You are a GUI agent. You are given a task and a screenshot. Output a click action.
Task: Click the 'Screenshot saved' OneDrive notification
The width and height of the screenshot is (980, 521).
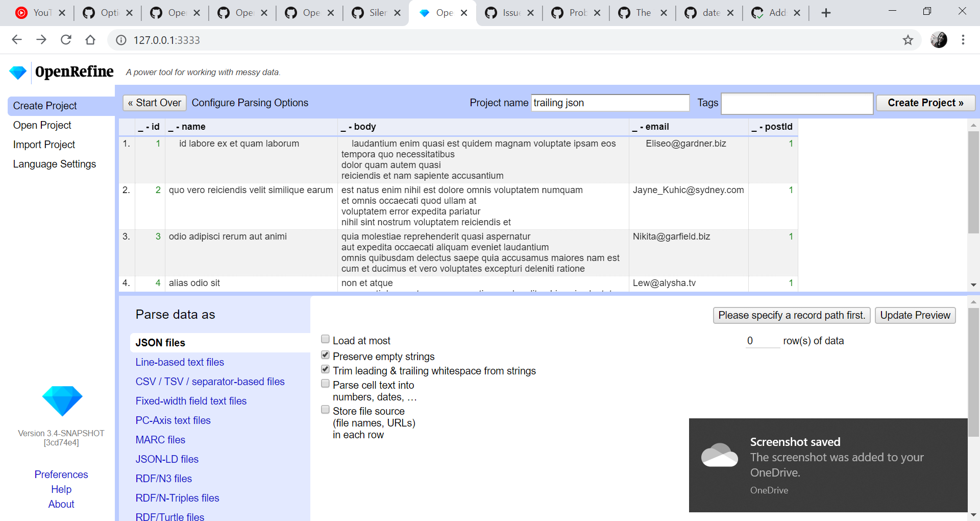(828, 465)
